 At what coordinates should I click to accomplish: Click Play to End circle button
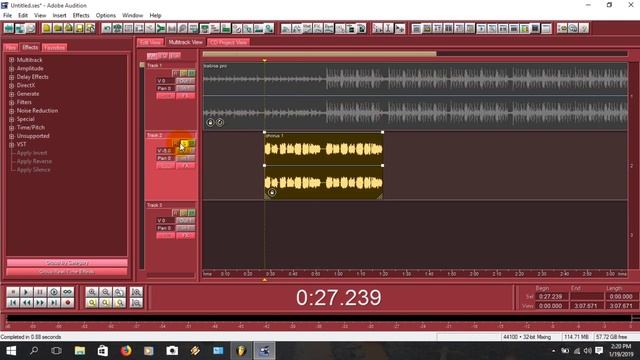tap(54, 292)
